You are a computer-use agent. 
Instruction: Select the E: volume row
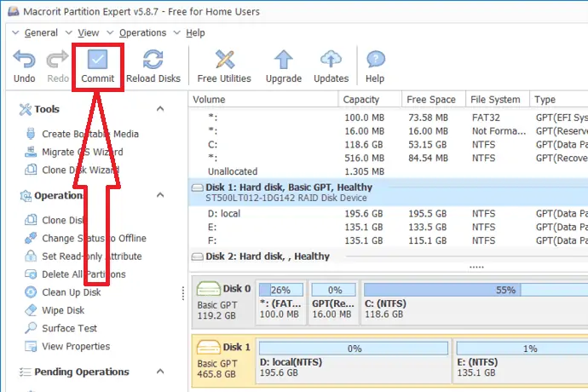point(388,227)
